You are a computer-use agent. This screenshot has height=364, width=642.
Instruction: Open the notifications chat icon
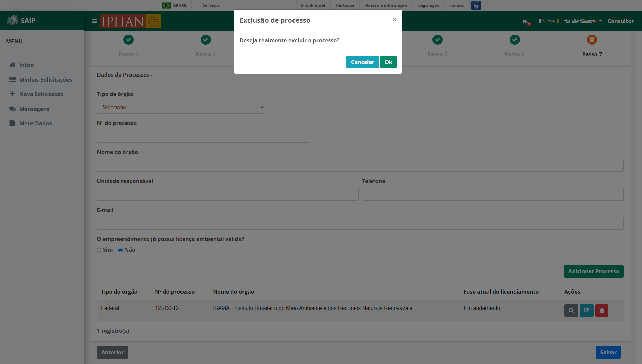click(x=526, y=22)
